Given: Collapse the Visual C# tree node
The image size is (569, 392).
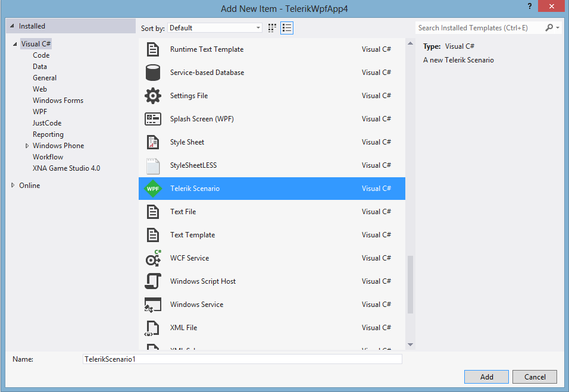Looking at the screenshot, I should (x=15, y=44).
